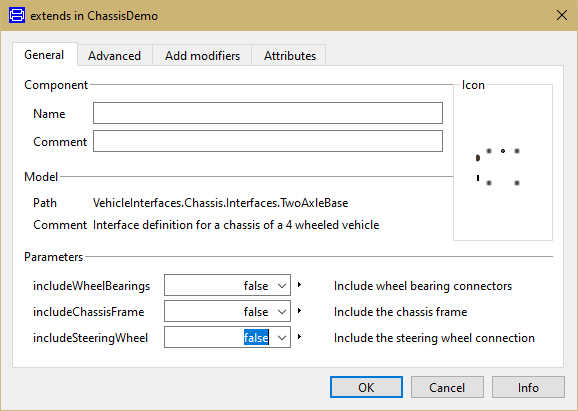The image size is (578, 411).
Task: Expand includeSteeringWheel value dropdown
Action: 282,338
